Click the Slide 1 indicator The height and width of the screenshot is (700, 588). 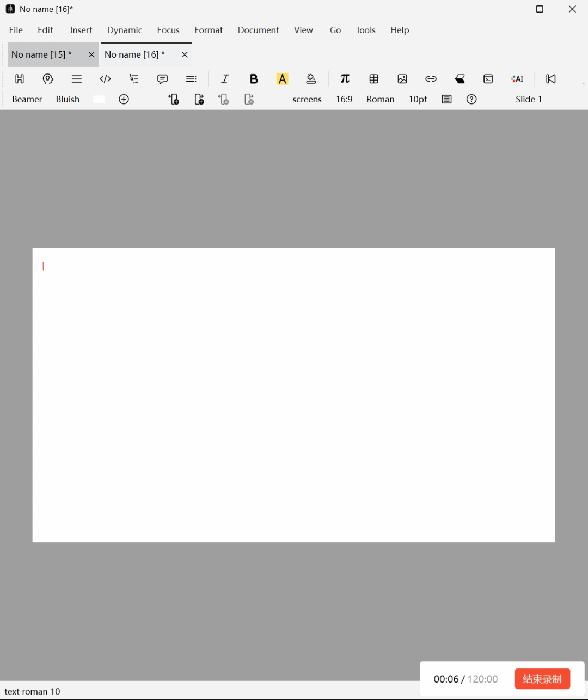tap(529, 99)
